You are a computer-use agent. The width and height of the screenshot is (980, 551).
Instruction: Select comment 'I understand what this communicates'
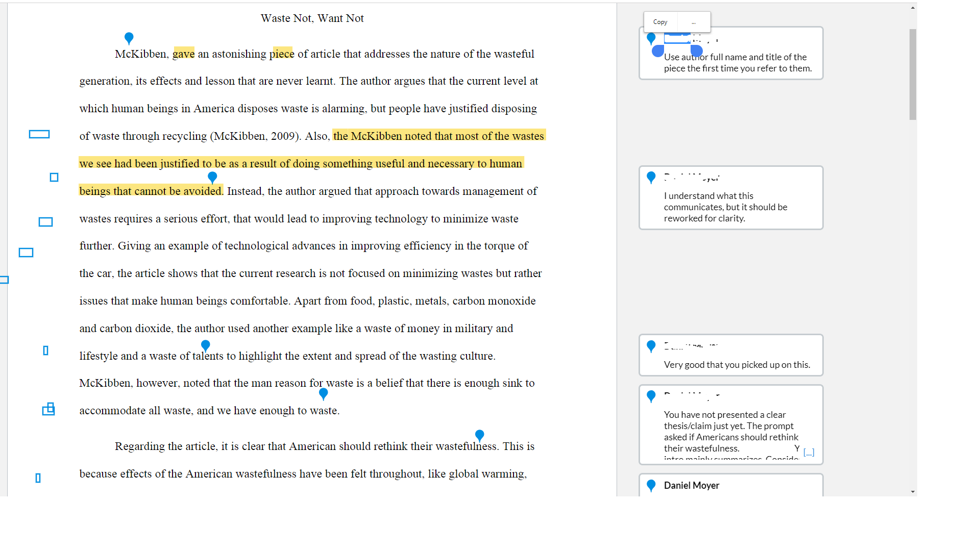731,198
